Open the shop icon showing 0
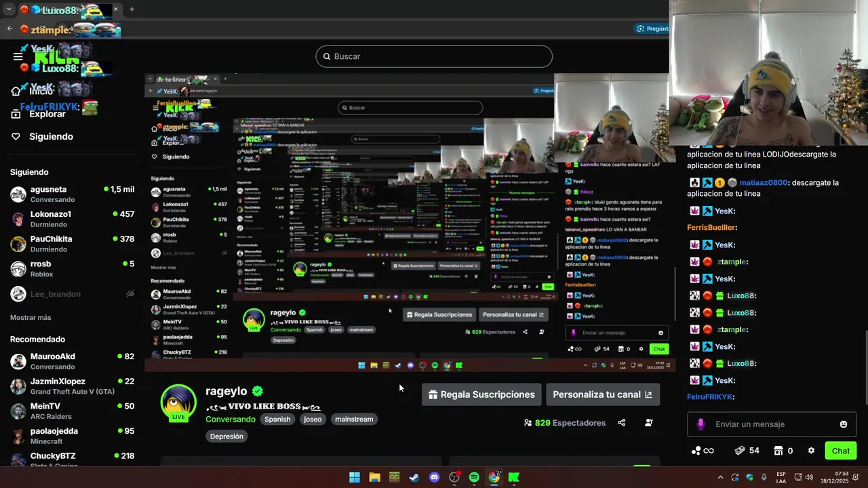 783,451
